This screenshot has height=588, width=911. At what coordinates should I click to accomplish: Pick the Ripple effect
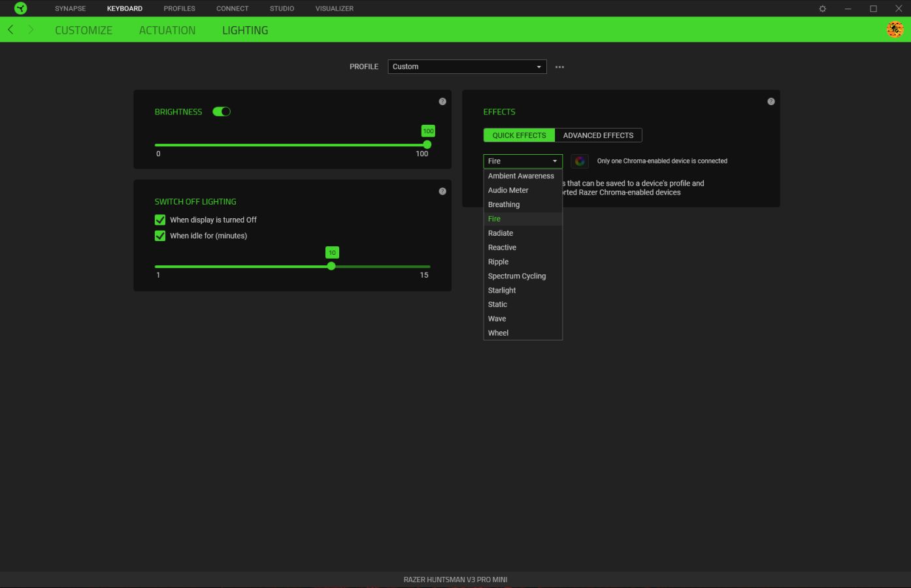pyautogui.click(x=523, y=262)
